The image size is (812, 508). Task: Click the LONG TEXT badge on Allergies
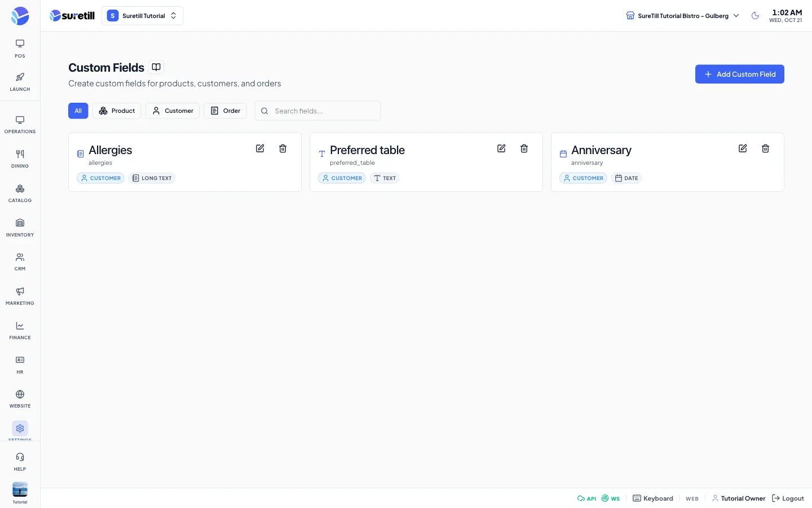click(152, 178)
